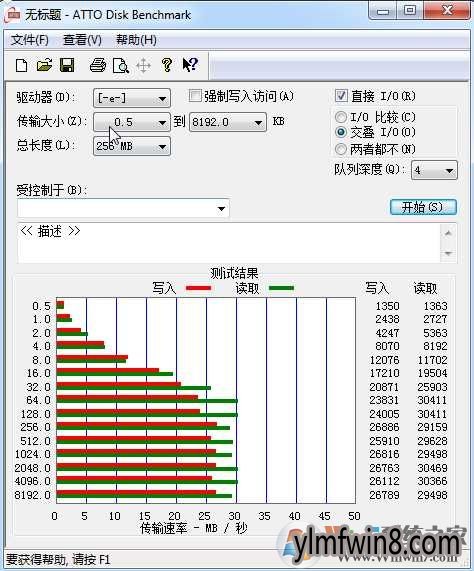The height and width of the screenshot is (571, 474).
Task: Click the status bar help text
Action: pyautogui.click(x=58, y=559)
